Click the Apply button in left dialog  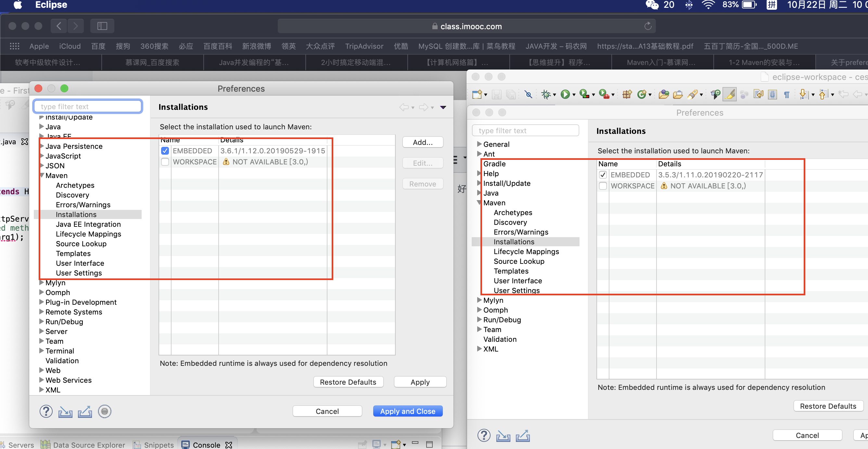point(420,382)
